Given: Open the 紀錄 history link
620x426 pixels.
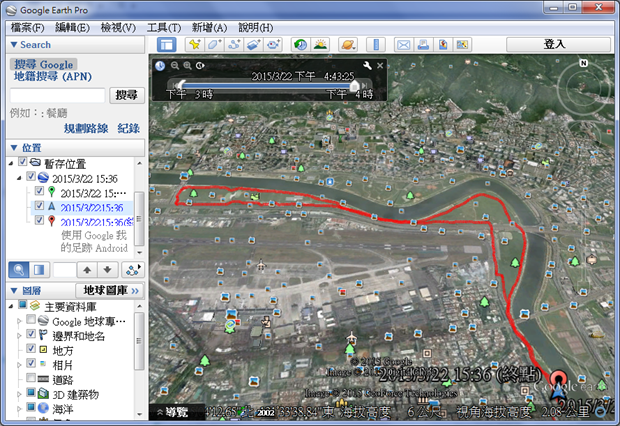Looking at the screenshot, I should pyautogui.click(x=129, y=128).
